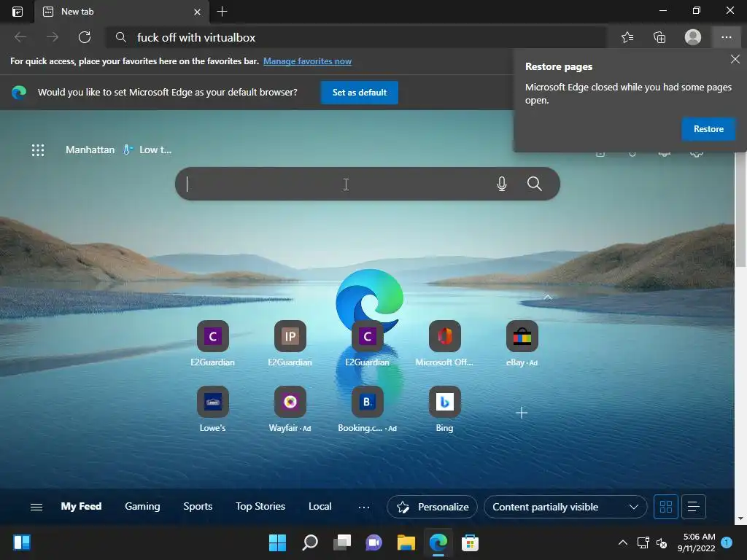Image resolution: width=747 pixels, height=560 pixels.
Task: Open Chat app on taskbar
Action: 374,542
